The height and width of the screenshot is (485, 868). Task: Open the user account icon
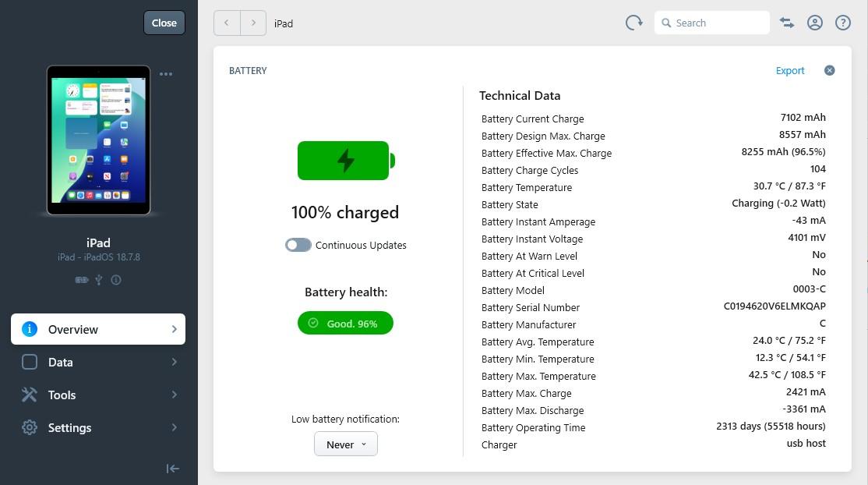[x=815, y=23]
